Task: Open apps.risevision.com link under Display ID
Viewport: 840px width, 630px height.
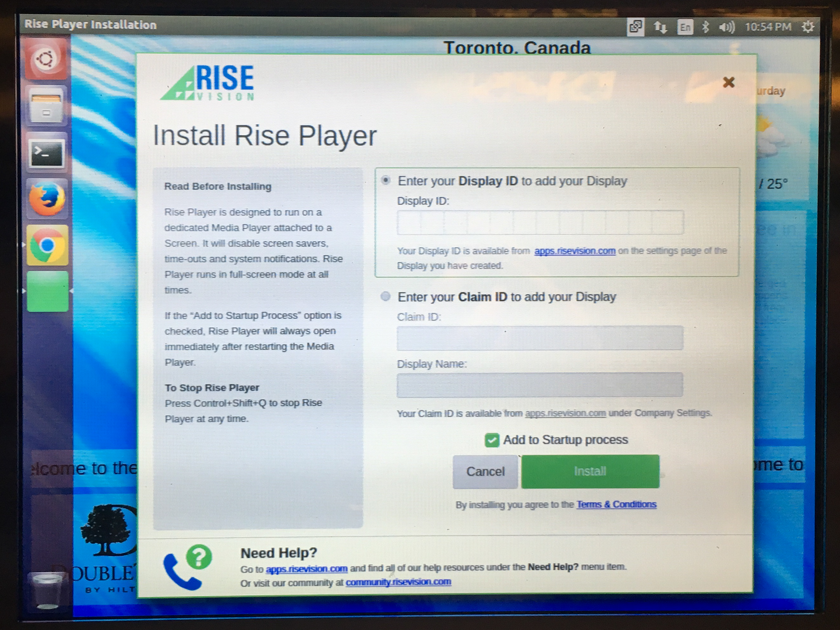Action: tap(575, 251)
